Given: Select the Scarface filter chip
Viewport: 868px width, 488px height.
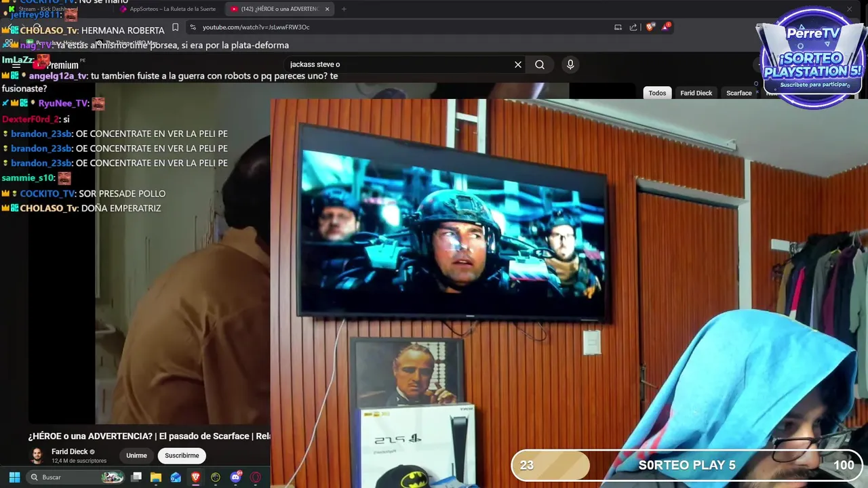Looking at the screenshot, I should (739, 93).
